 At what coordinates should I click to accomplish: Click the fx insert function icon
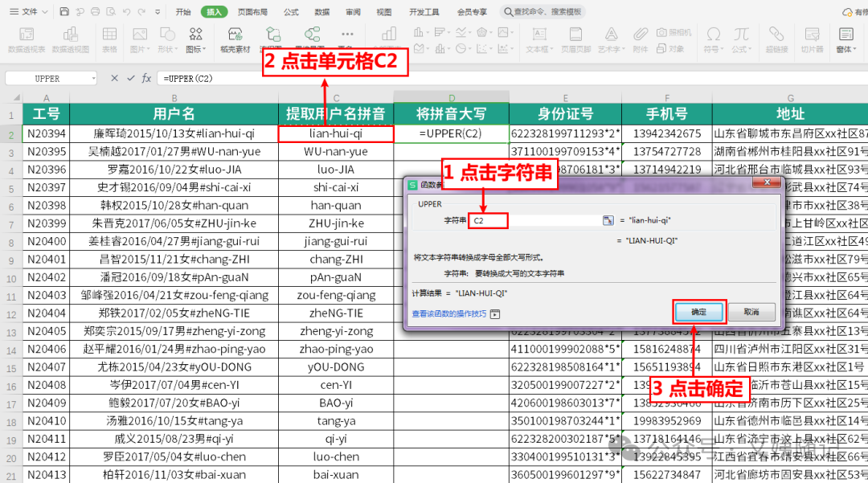pyautogui.click(x=147, y=79)
